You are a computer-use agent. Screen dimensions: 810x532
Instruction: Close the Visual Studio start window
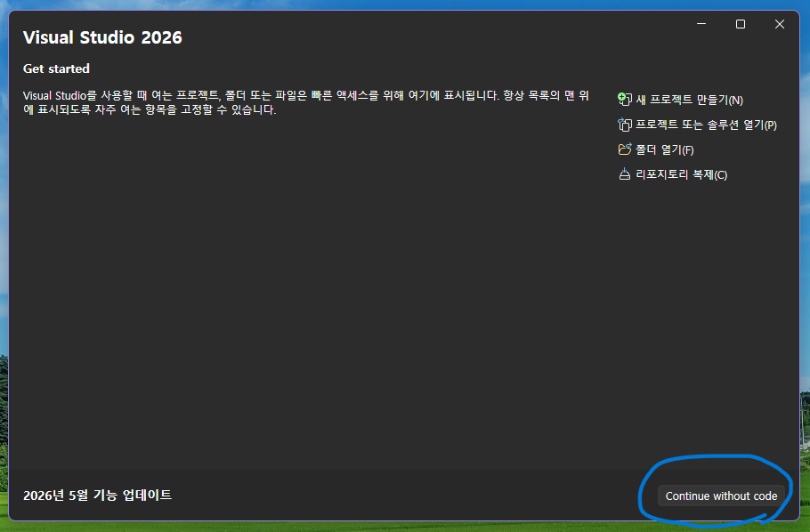(x=780, y=24)
